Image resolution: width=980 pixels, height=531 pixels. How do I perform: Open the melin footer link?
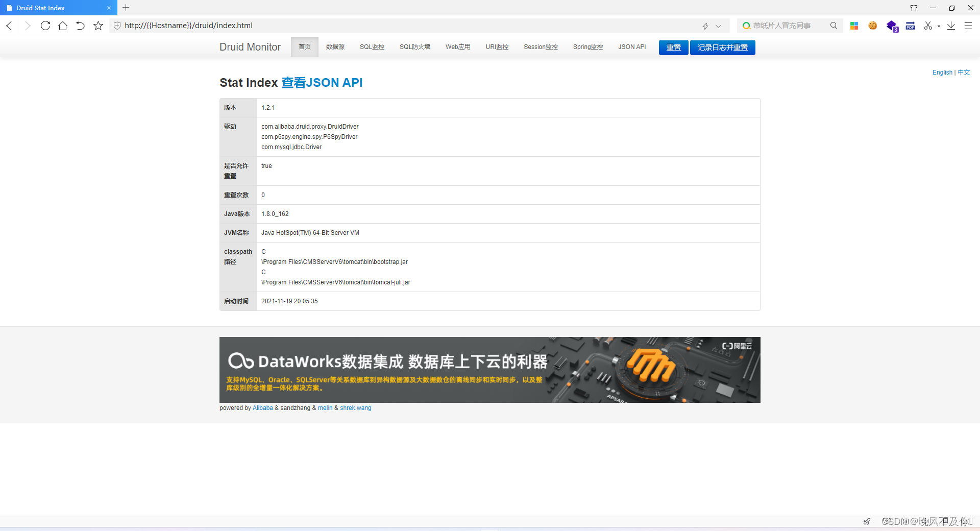click(x=325, y=408)
